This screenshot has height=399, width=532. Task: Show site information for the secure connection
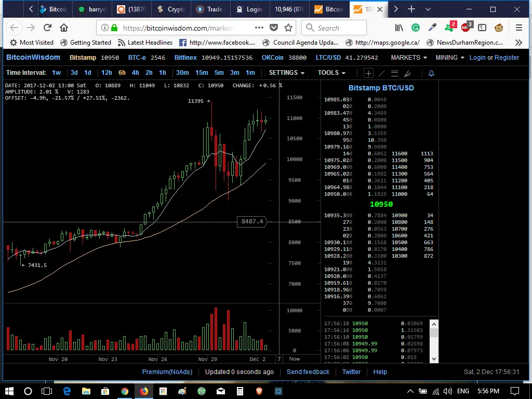(105, 28)
